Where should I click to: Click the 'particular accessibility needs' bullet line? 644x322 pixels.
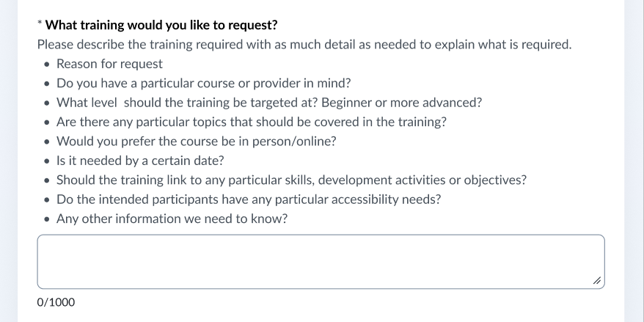249,200
